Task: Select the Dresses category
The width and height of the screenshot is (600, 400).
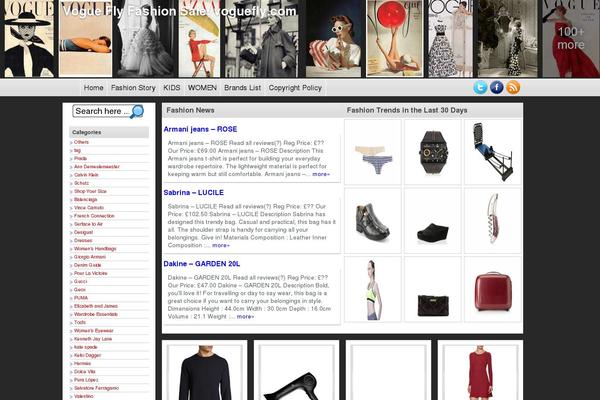Action: [x=83, y=241]
